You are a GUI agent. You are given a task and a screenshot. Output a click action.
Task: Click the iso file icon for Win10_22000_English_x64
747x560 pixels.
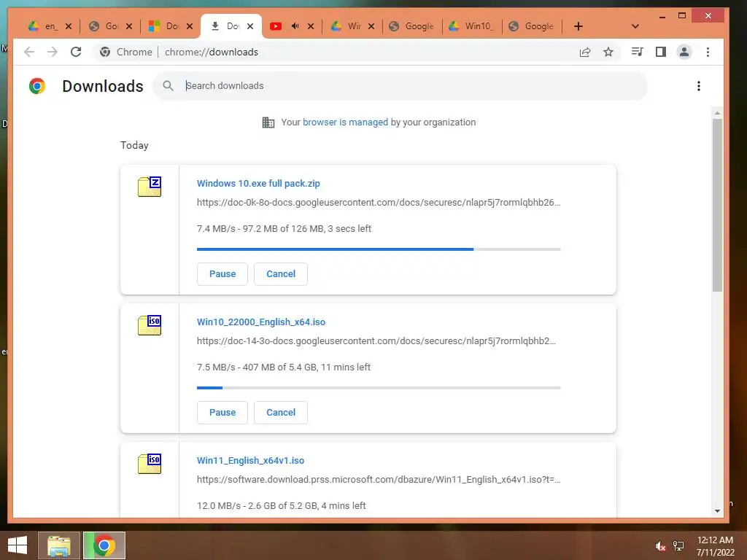150,324
